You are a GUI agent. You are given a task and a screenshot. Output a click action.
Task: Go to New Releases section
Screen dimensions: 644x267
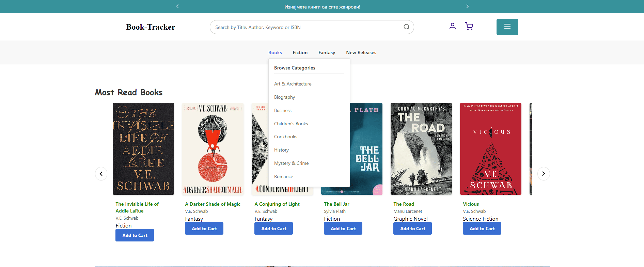(361, 52)
